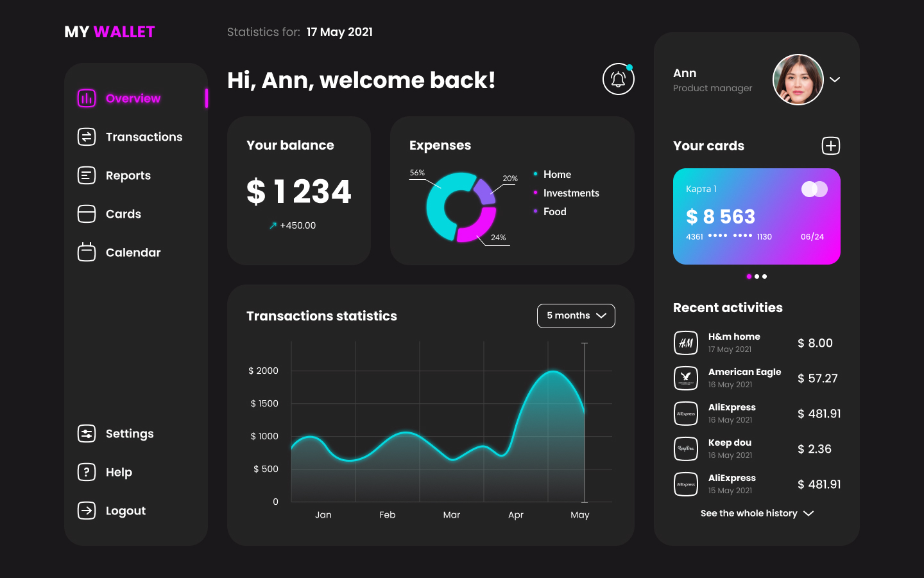Select the third card carousel dot
The width and height of the screenshot is (924, 578).
764,277
